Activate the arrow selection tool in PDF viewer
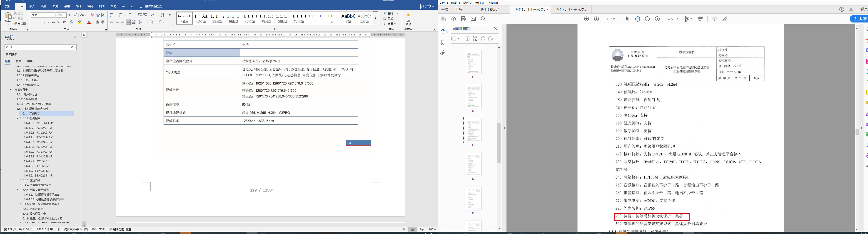 627,19
